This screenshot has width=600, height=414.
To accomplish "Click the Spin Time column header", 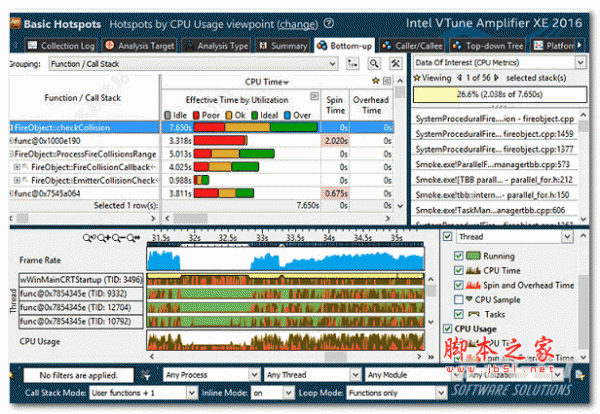I will (335, 105).
